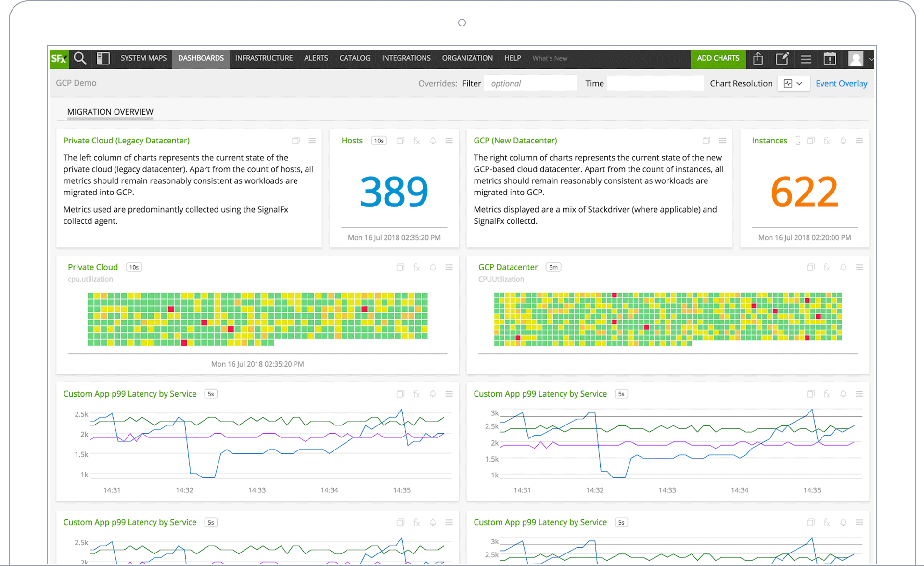The width and height of the screenshot is (924, 566).
Task: Click the GCP Datacenter CPUUtilization heatmap
Action: [668, 319]
